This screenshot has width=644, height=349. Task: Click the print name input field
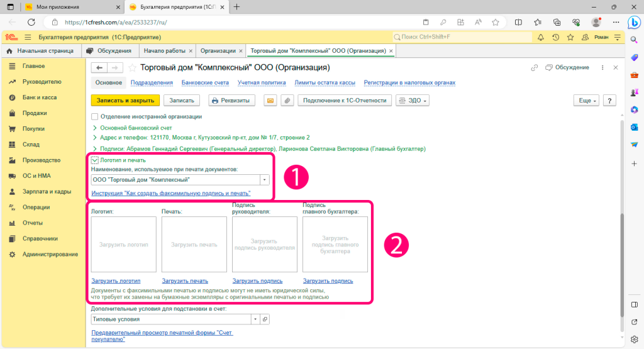click(175, 180)
